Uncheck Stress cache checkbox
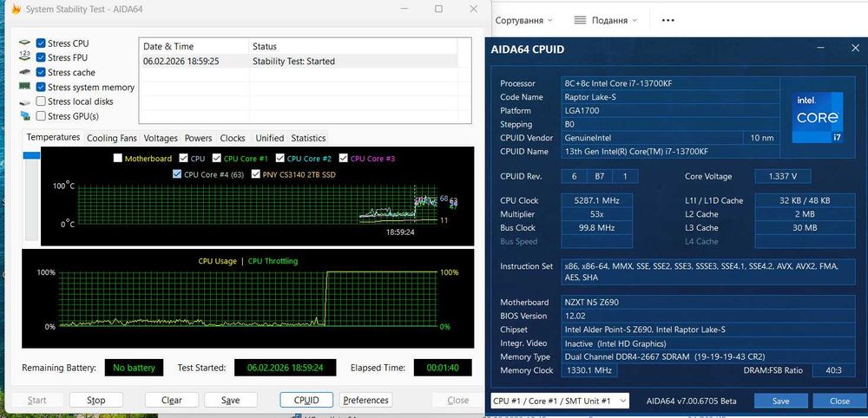868x418 pixels. coord(41,73)
